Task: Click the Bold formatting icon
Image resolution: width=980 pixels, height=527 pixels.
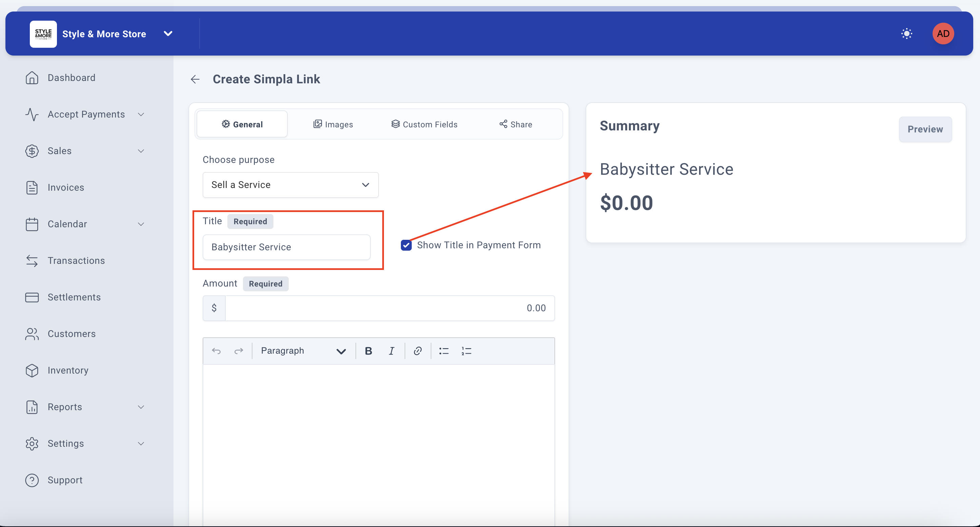Action: pos(368,351)
